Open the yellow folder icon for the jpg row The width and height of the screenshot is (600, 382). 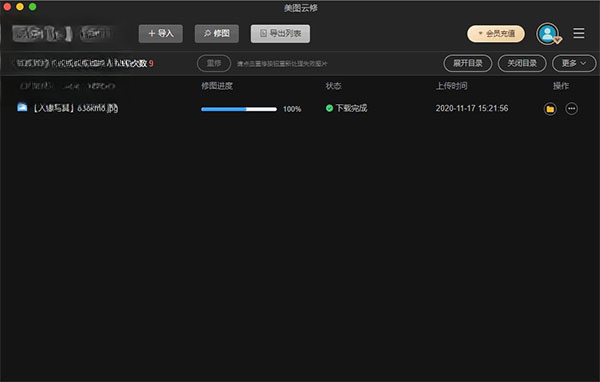[x=550, y=109]
